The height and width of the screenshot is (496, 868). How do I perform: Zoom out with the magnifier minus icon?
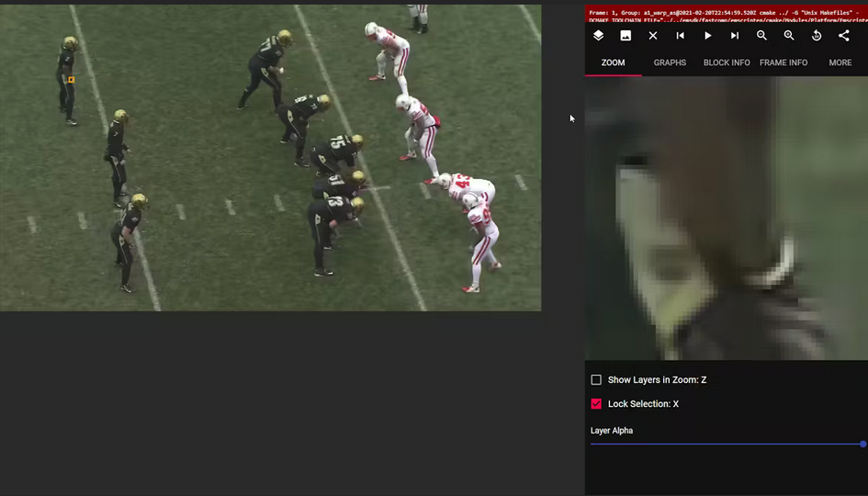point(761,36)
